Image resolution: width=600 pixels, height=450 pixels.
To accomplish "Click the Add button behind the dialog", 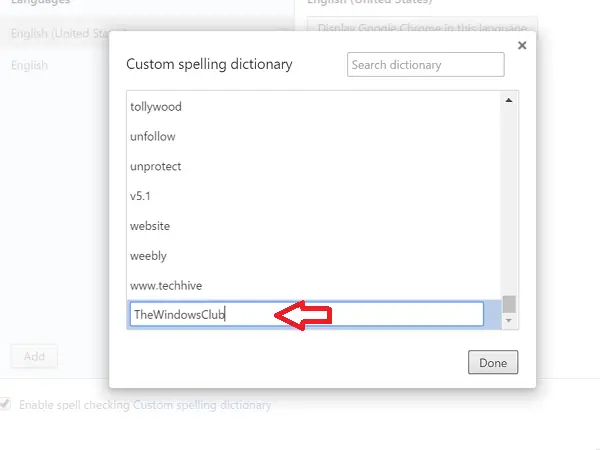I will point(34,356).
